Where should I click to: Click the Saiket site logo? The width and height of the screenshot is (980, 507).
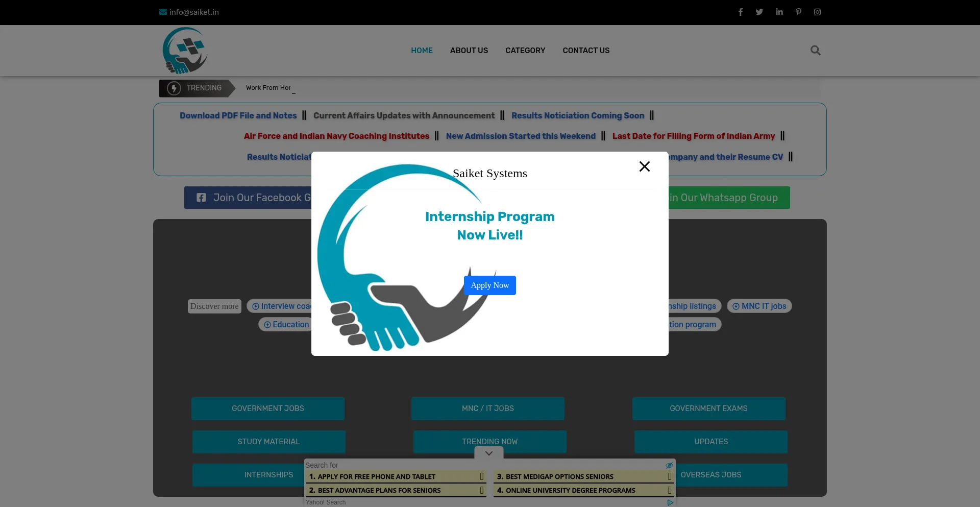pyautogui.click(x=185, y=51)
